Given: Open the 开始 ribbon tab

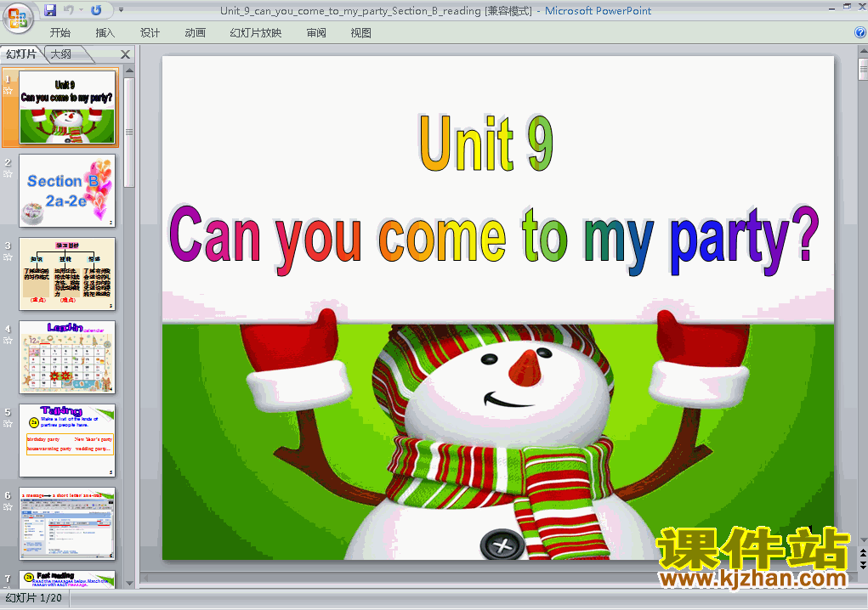Looking at the screenshot, I should pos(60,32).
